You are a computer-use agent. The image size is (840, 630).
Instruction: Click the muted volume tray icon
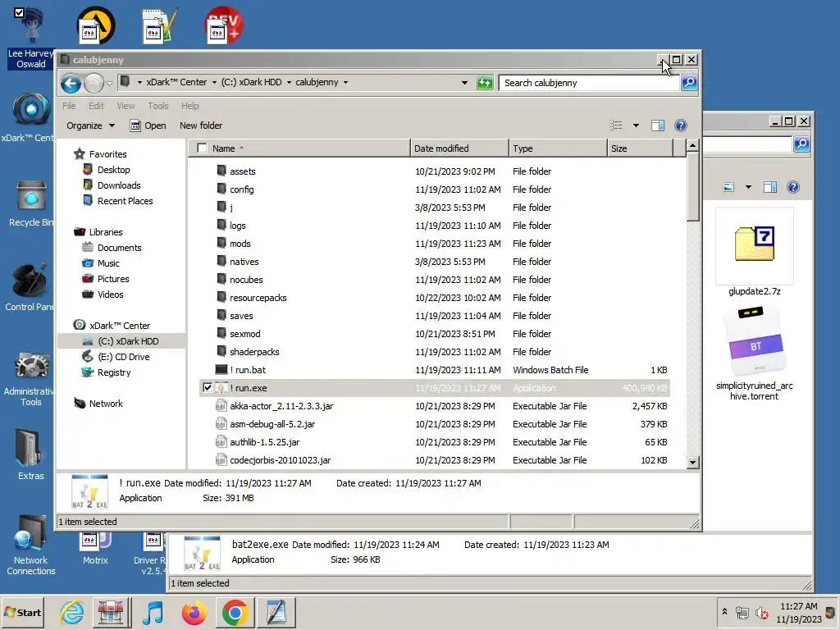coord(761,613)
